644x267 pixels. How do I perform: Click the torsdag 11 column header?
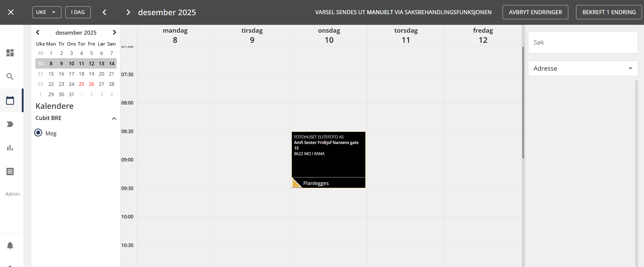point(406,35)
